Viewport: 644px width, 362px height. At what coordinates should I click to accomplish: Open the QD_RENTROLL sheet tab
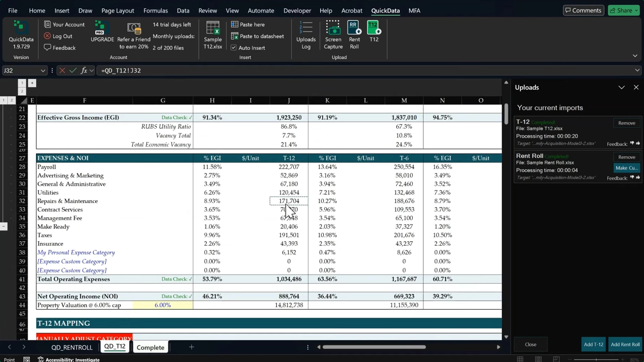[71, 347]
